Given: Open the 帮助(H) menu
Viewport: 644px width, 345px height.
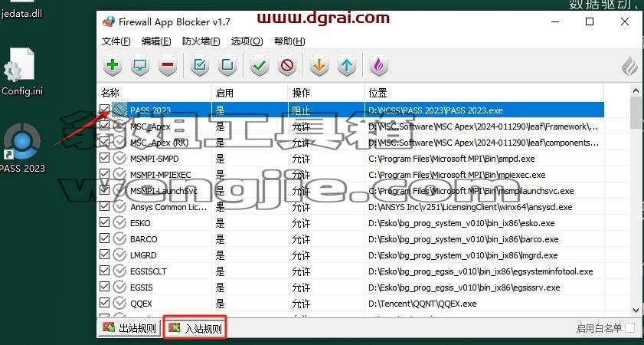Looking at the screenshot, I should (x=289, y=41).
